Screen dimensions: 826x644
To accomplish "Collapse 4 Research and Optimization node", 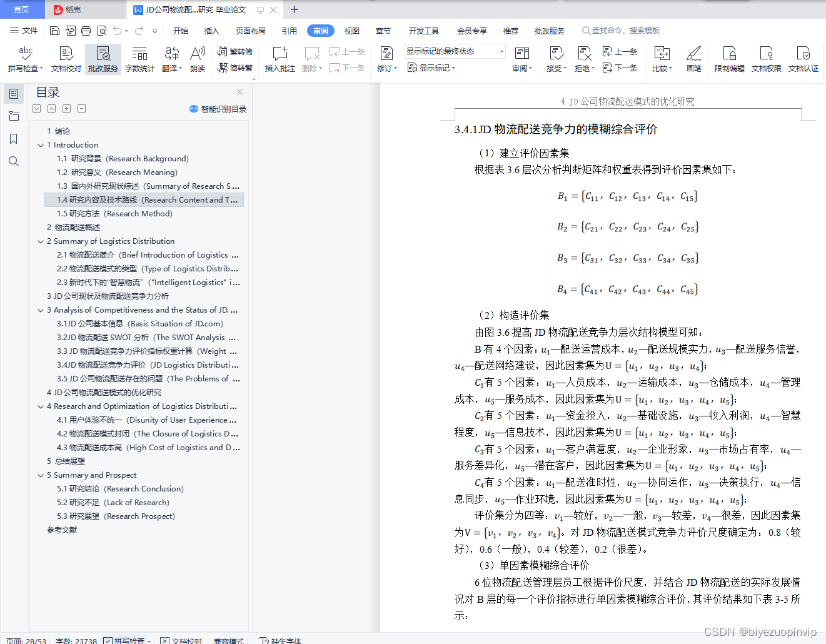I will click(41, 406).
